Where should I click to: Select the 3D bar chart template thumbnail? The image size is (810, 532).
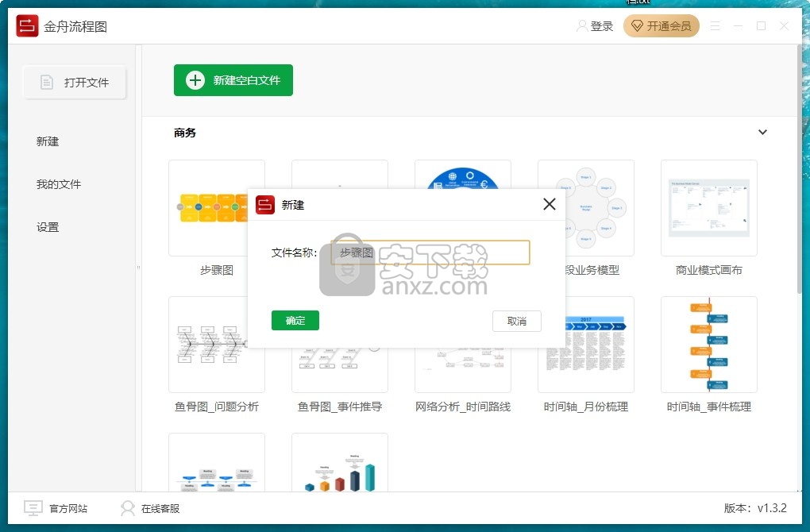pos(339,462)
